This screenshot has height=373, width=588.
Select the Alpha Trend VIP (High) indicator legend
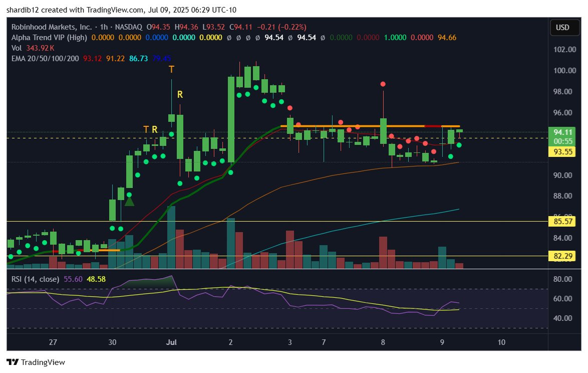point(49,38)
